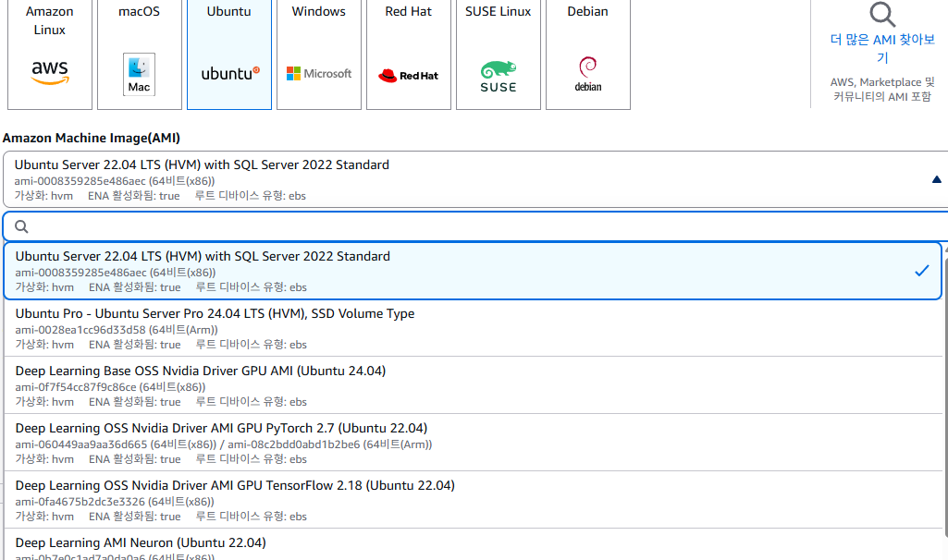The width and height of the screenshot is (948, 560).
Task: Switch to the Windows tab
Action: pyautogui.click(x=318, y=55)
